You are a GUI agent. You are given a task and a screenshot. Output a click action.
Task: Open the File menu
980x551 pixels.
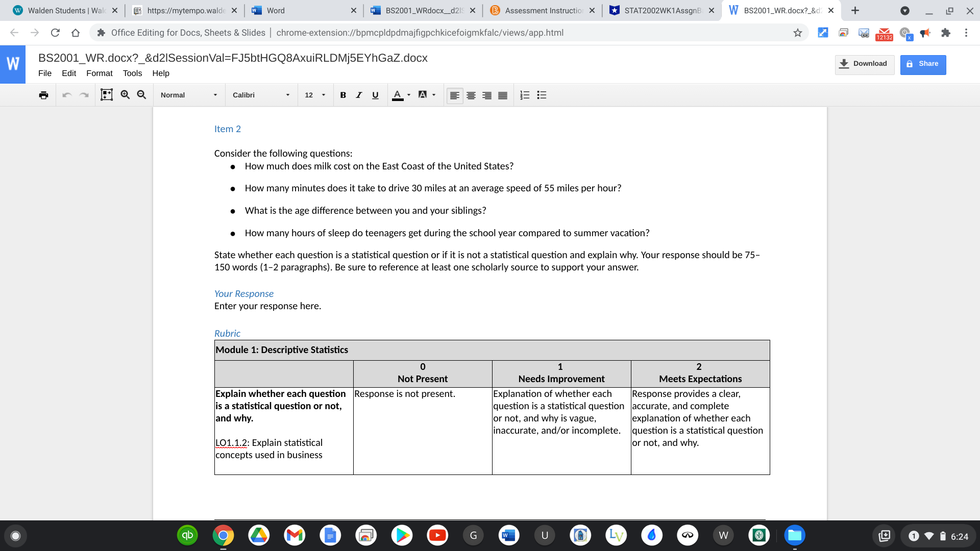tap(44, 72)
